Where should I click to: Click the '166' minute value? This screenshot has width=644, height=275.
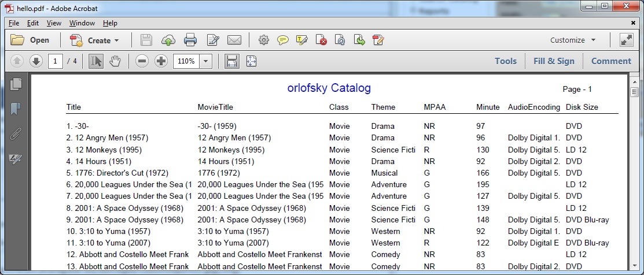pyautogui.click(x=483, y=173)
